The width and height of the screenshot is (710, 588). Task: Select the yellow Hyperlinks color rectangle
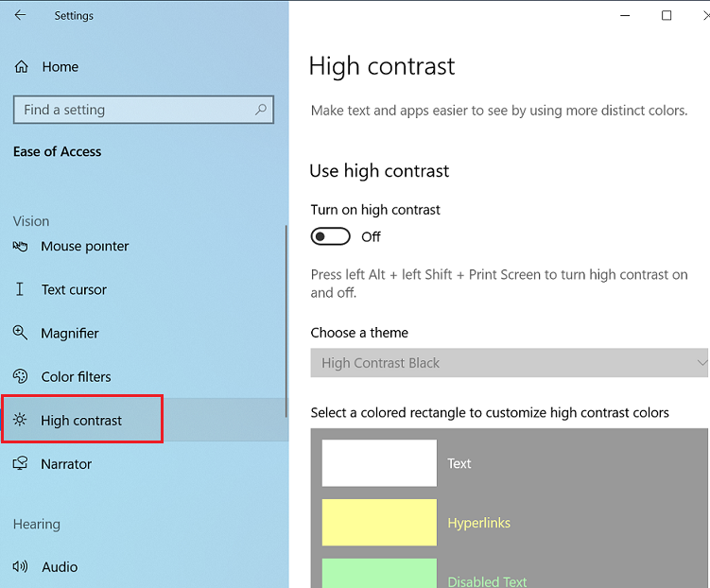click(x=379, y=523)
